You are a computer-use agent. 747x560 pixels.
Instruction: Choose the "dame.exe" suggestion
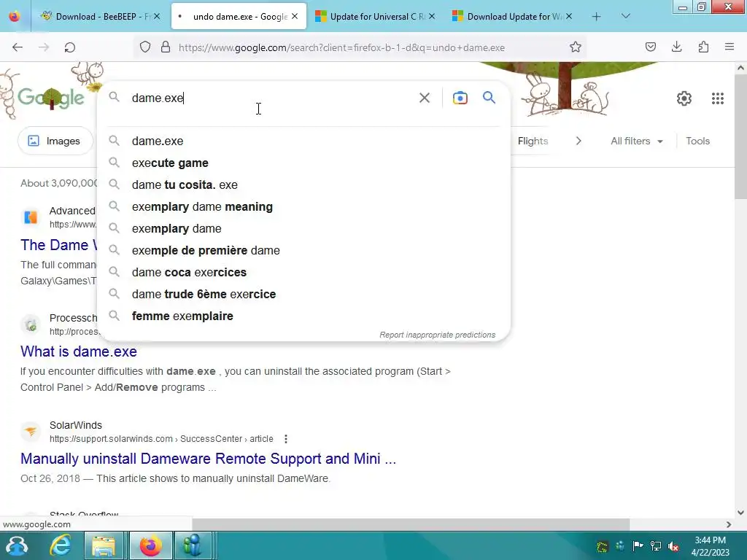pyautogui.click(x=304, y=141)
